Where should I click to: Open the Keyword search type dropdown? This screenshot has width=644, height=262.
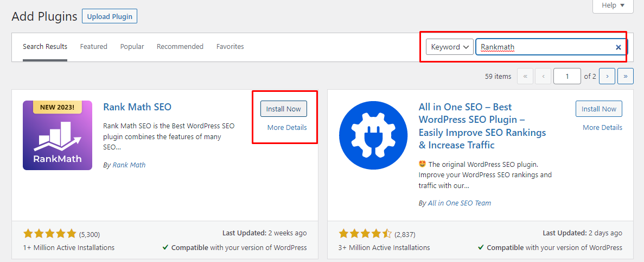click(x=450, y=47)
